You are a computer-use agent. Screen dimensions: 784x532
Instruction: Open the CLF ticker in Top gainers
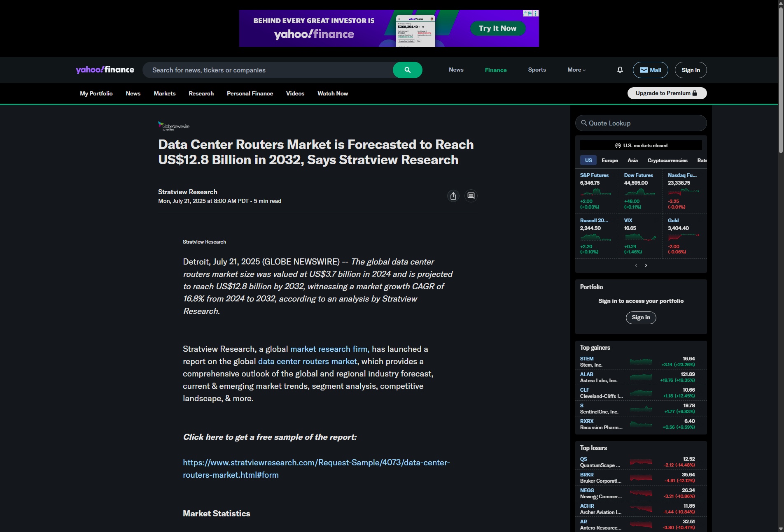coord(585,390)
